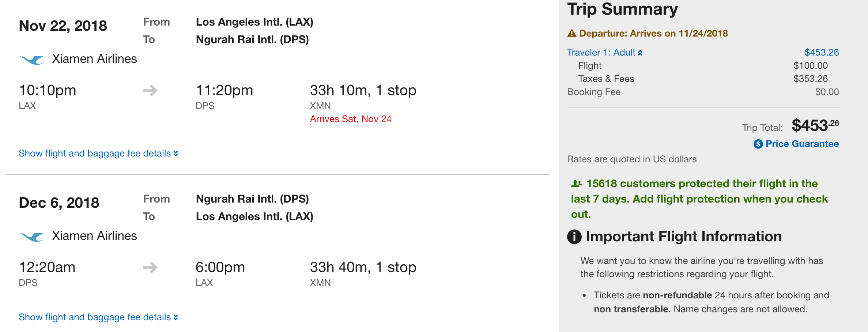
Task: Click the Xiamen Airlines logo on the Dec 6 flight
Action: [31, 237]
